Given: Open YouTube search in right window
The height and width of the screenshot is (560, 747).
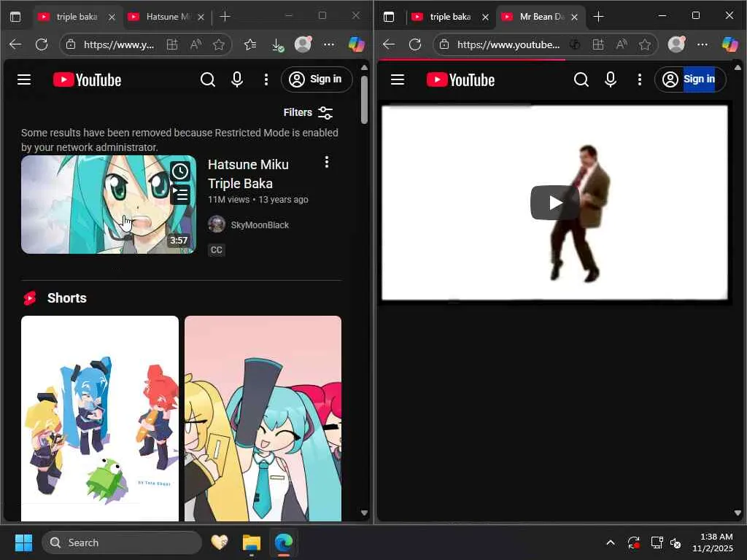Looking at the screenshot, I should [581, 79].
